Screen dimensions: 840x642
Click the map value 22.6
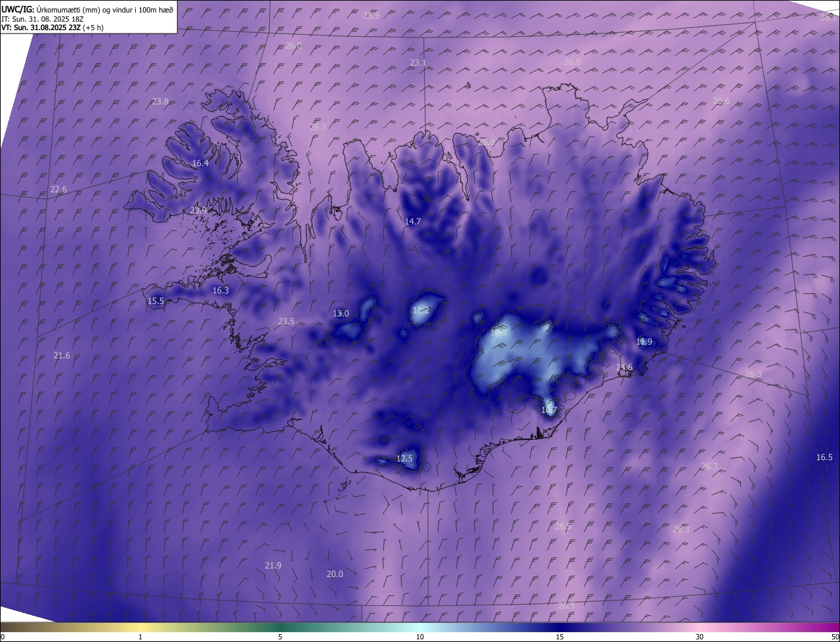coord(58,189)
